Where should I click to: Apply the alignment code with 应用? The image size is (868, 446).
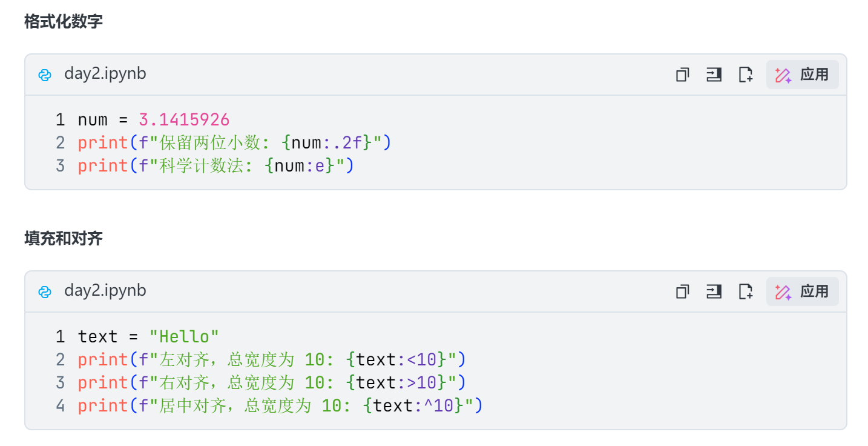tap(805, 291)
